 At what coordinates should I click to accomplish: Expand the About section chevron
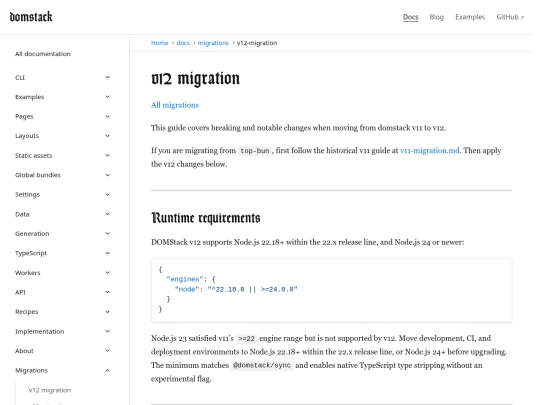pos(107,351)
